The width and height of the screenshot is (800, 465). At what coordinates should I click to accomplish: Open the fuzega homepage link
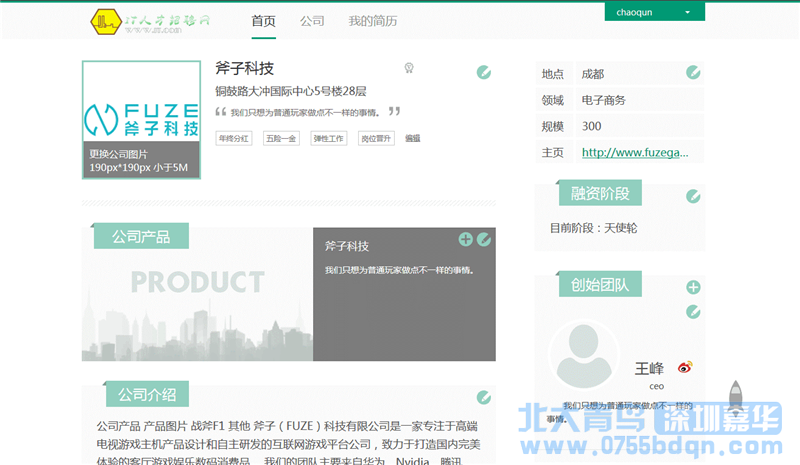pyautogui.click(x=635, y=152)
